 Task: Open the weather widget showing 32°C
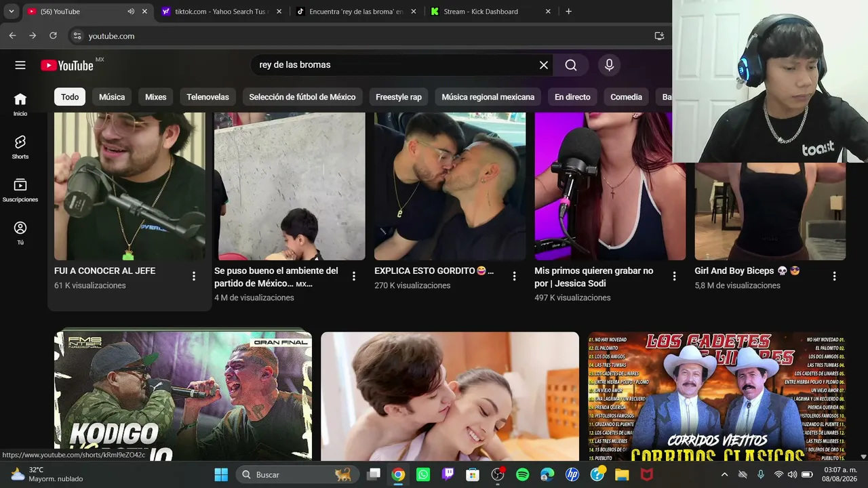click(x=46, y=474)
